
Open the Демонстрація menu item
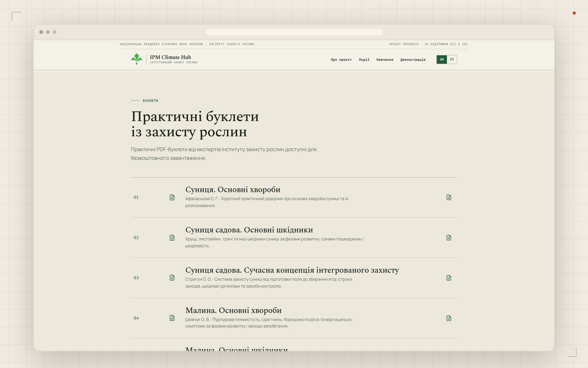(x=413, y=60)
